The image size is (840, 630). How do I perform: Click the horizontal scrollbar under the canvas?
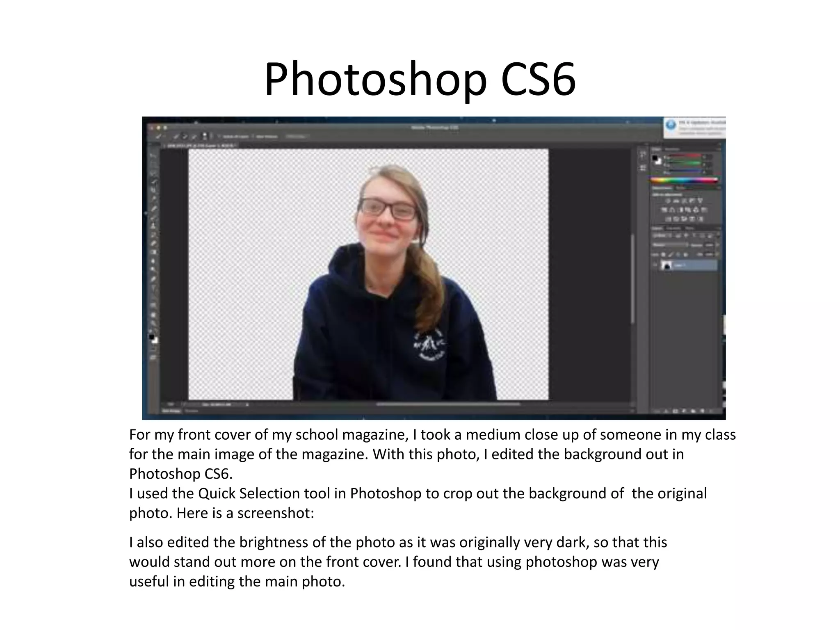click(x=448, y=404)
